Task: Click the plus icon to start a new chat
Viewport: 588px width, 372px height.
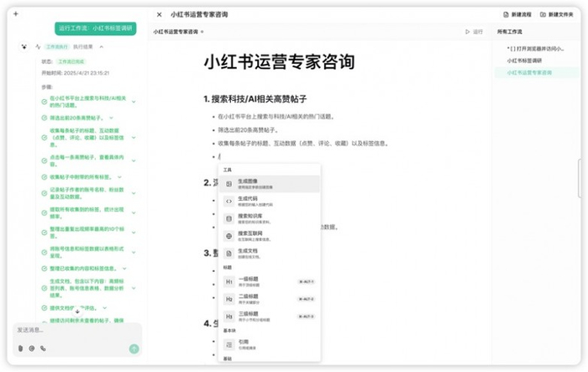Action: (16, 14)
